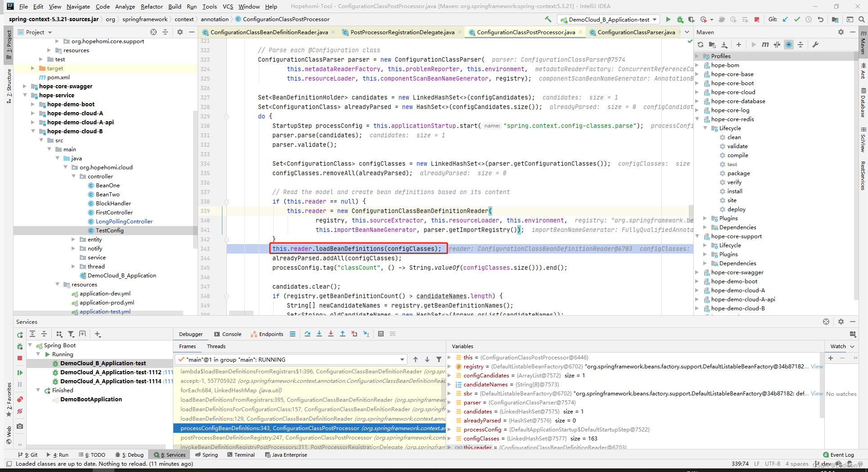Select TestConfig class in Project tree
This screenshot has width=868, height=472.
[109, 231]
